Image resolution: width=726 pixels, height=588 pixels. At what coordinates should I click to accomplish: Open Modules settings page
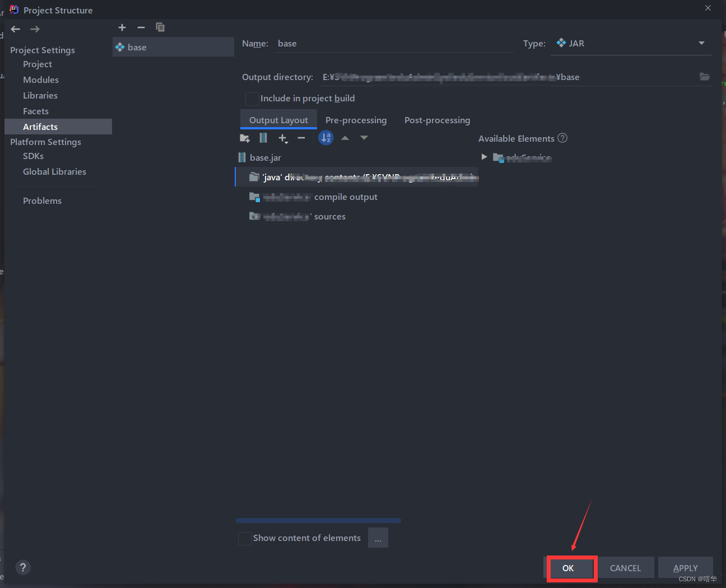tap(41, 80)
